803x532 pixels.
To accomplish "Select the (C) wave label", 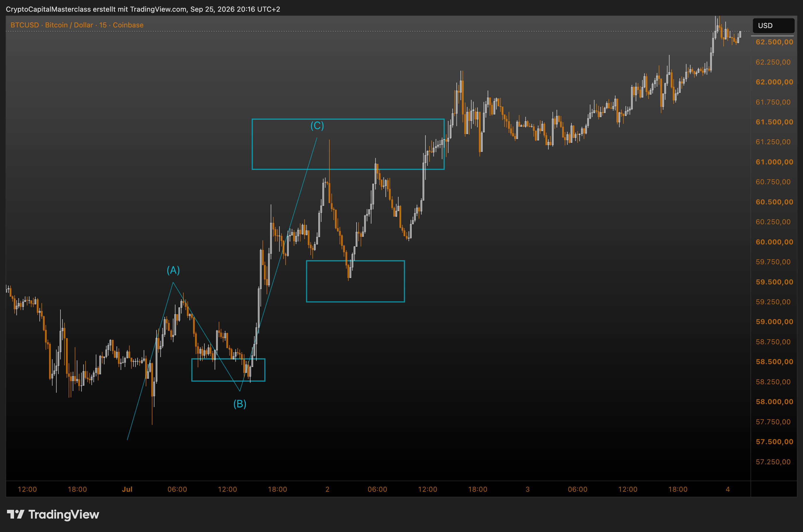I will click(x=317, y=126).
